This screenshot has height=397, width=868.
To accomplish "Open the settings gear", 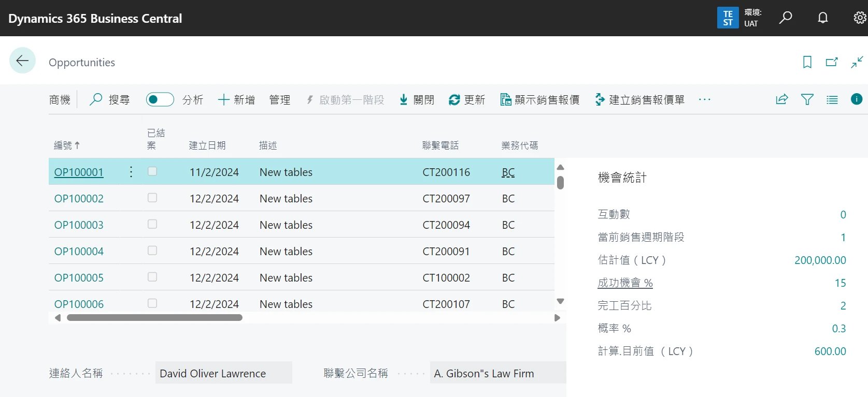I will coord(859,18).
